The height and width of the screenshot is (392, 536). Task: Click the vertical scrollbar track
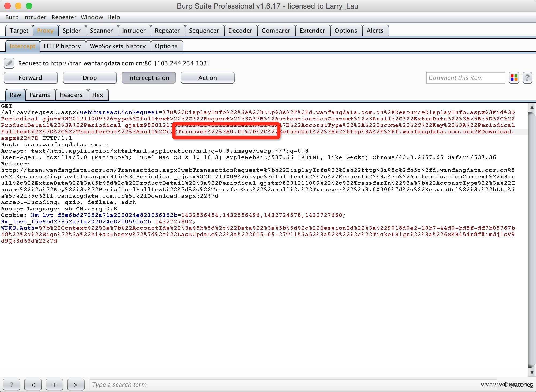click(532, 240)
